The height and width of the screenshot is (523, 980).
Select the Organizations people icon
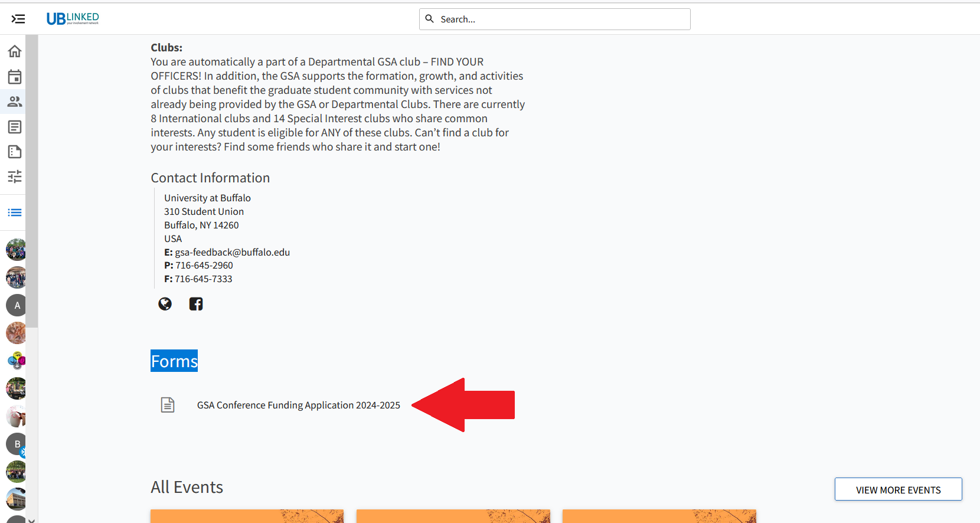point(15,102)
